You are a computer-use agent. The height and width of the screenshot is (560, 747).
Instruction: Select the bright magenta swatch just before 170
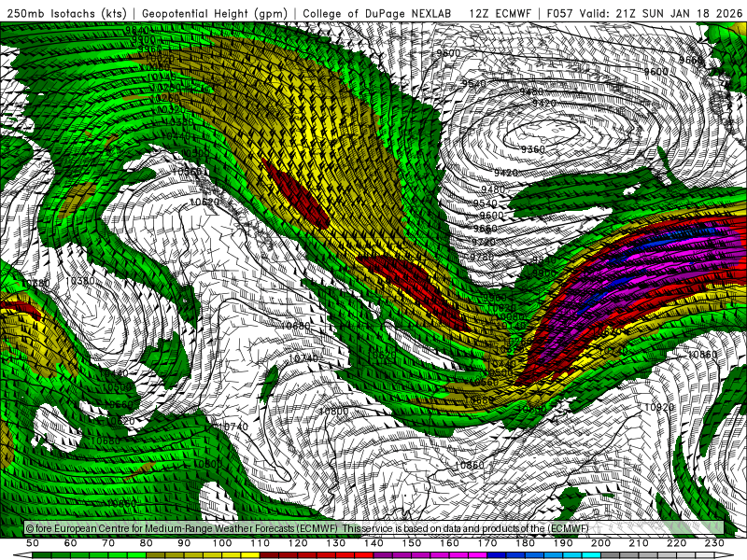pyautogui.click(x=478, y=555)
